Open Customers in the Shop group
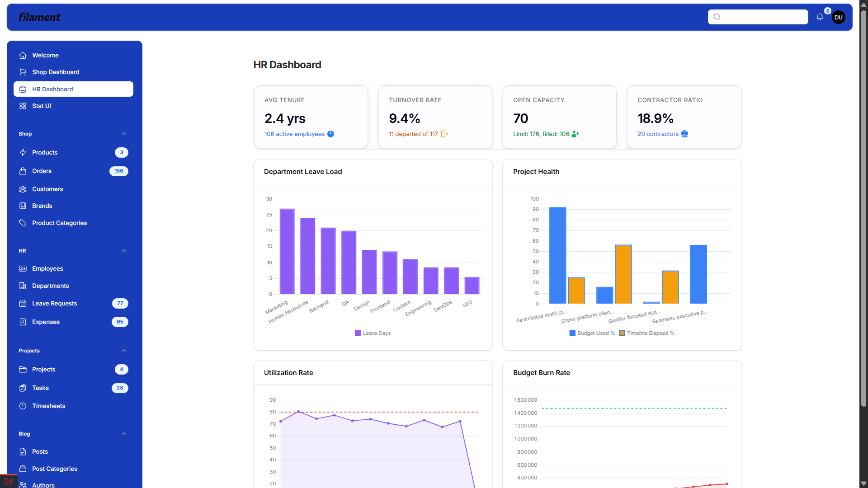Viewport: 868px width, 488px height. tap(73, 189)
